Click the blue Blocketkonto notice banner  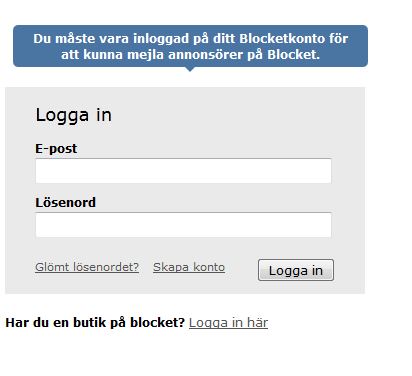(x=190, y=46)
